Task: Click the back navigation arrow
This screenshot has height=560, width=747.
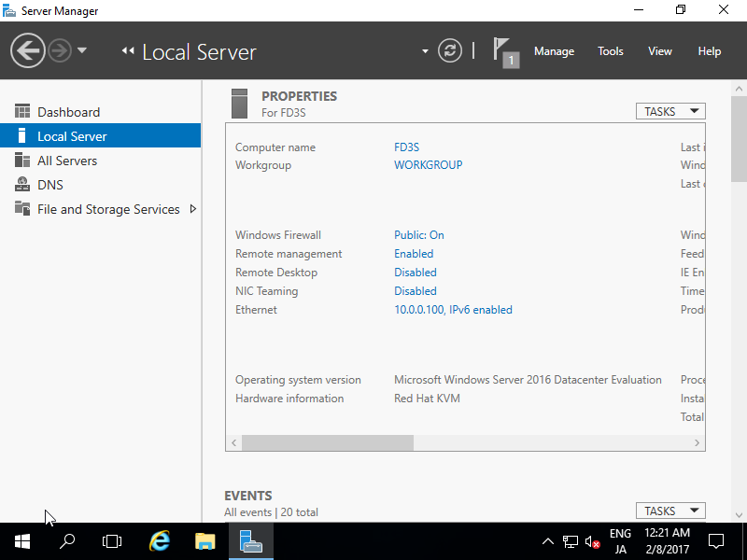Action: click(28, 49)
